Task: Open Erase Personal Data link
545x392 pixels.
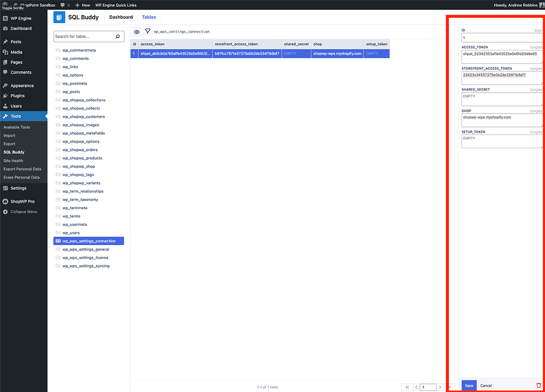Action: tap(21, 177)
